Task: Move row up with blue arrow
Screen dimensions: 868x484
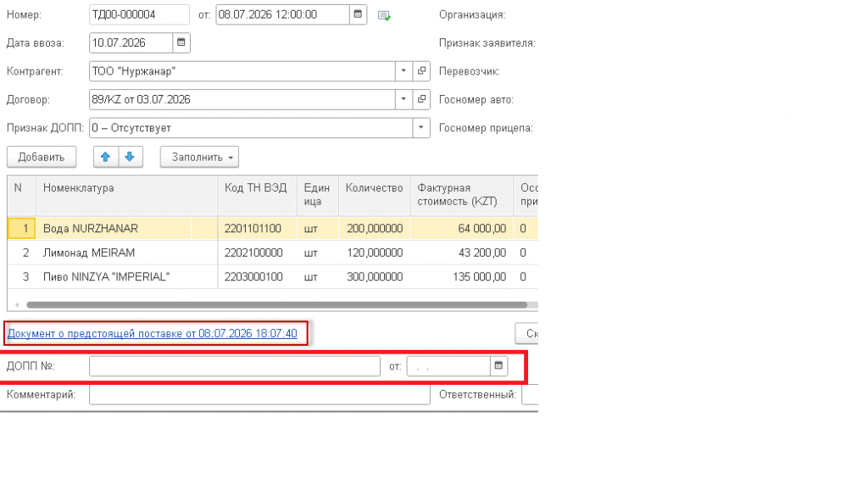Action: point(106,157)
